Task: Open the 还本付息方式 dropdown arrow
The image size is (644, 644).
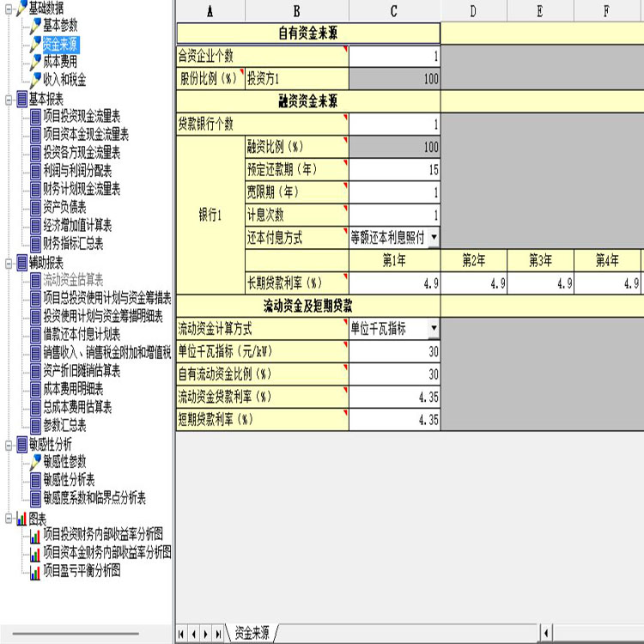Action: point(434,237)
